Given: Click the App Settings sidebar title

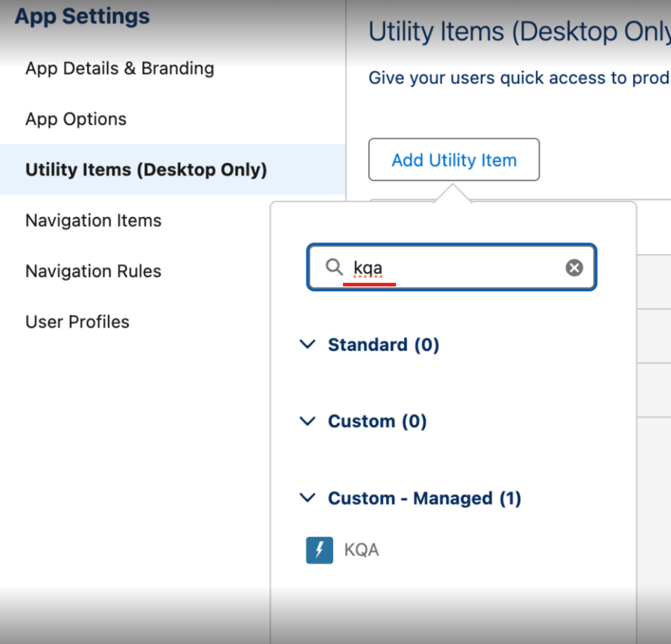Looking at the screenshot, I should pos(82,16).
